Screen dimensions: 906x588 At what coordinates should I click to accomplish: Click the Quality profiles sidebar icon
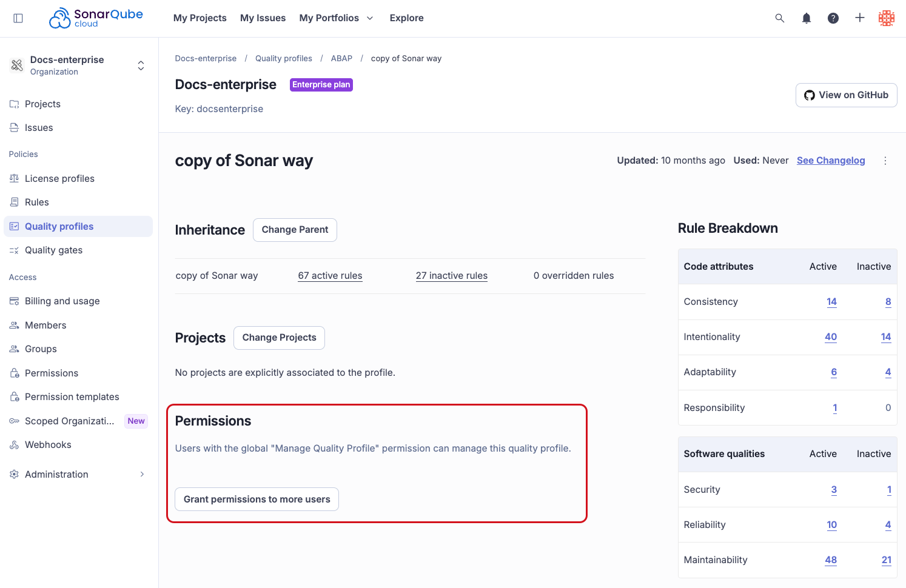pos(15,227)
